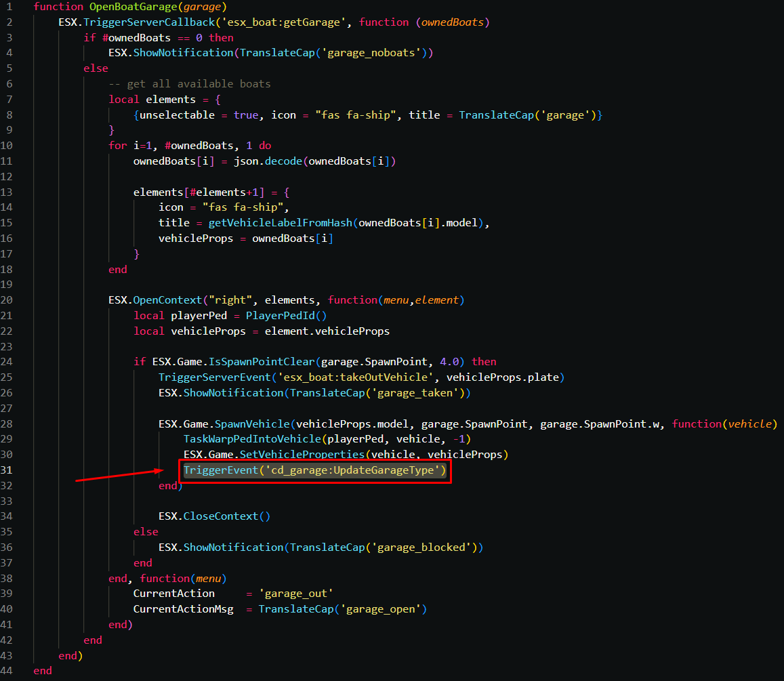The width and height of the screenshot is (784, 681).
Task: Click TaskWarpPedIntoVehicle on line 29
Action: [252, 439]
